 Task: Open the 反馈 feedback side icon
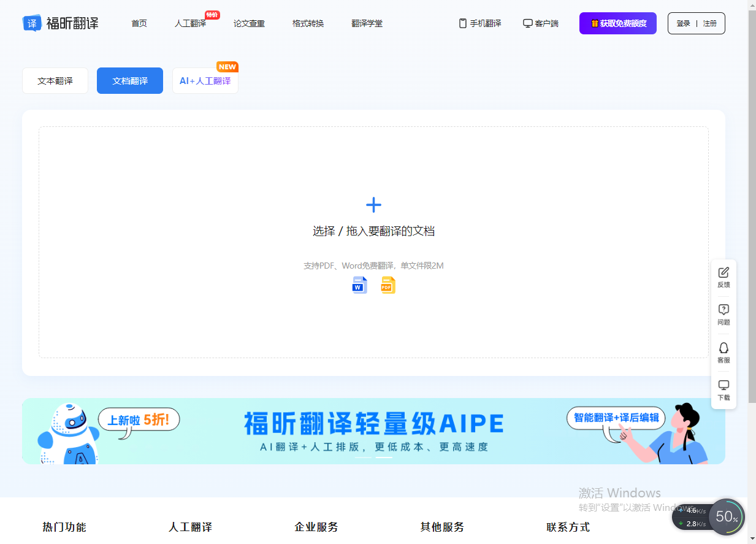click(x=724, y=277)
